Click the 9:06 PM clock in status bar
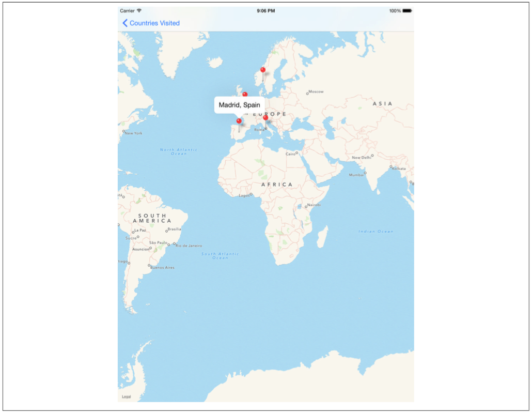This screenshot has height=413, width=532. pos(265,11)
